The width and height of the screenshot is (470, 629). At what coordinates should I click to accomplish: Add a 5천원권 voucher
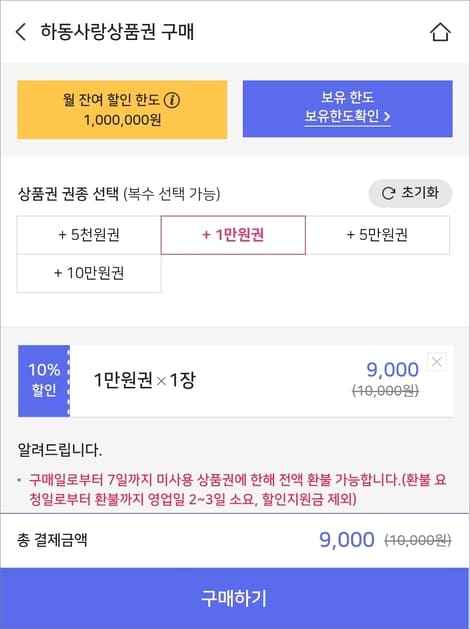[89, 235]
